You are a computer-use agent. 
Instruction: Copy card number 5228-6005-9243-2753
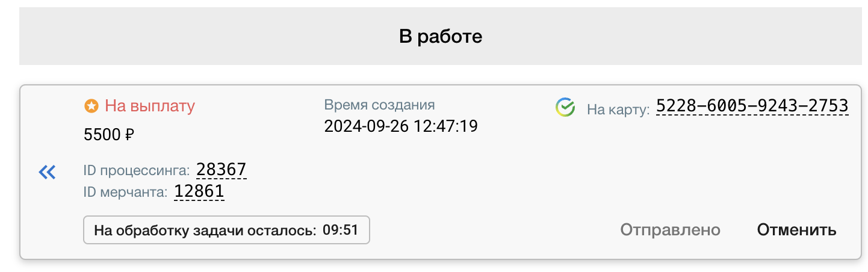[x=752, y=107]
